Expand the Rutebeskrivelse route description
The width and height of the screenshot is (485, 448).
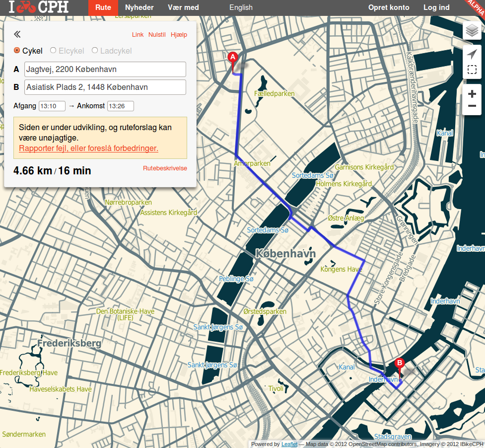click(165, 168)
